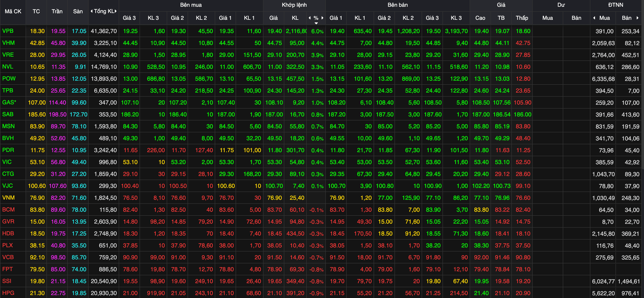Click HPG total volume 20,930,30

pos(104,293)
